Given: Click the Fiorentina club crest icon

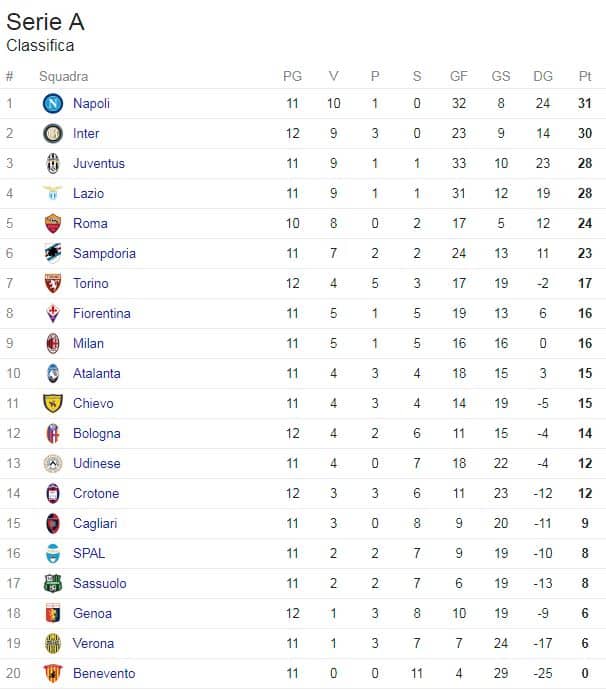Looking at the screenshot, I should (53, 313).
